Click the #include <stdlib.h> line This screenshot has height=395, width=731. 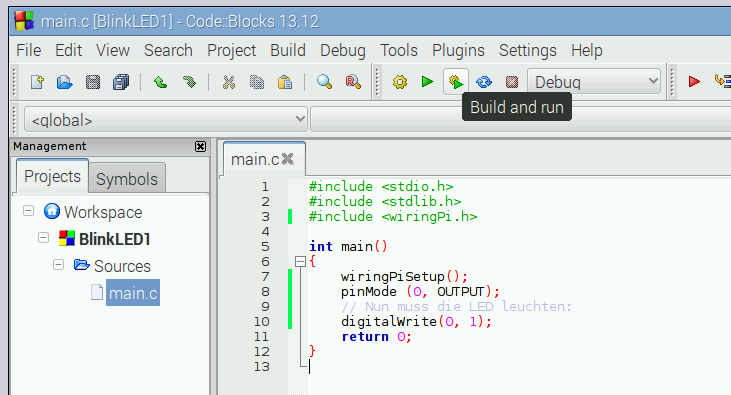coord(385,201)
